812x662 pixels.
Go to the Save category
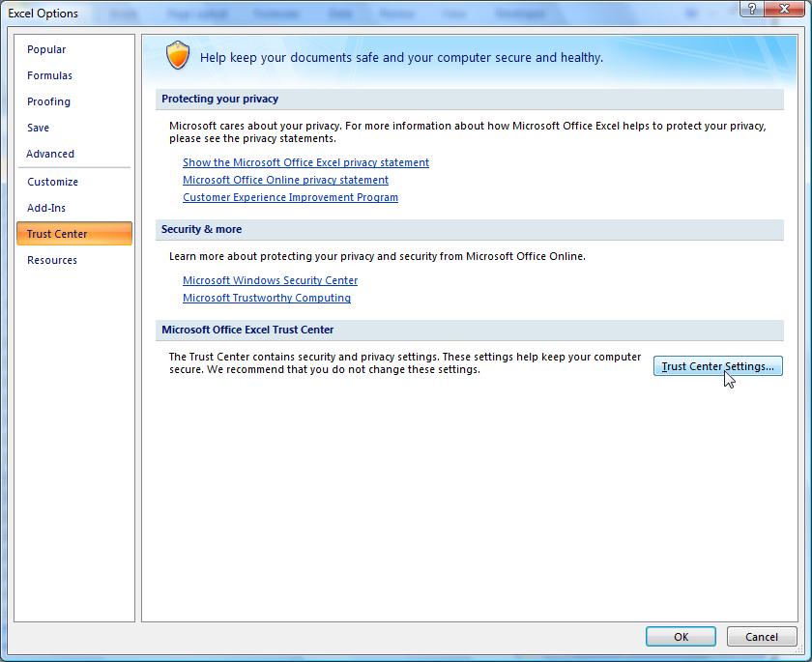(38, 128)
